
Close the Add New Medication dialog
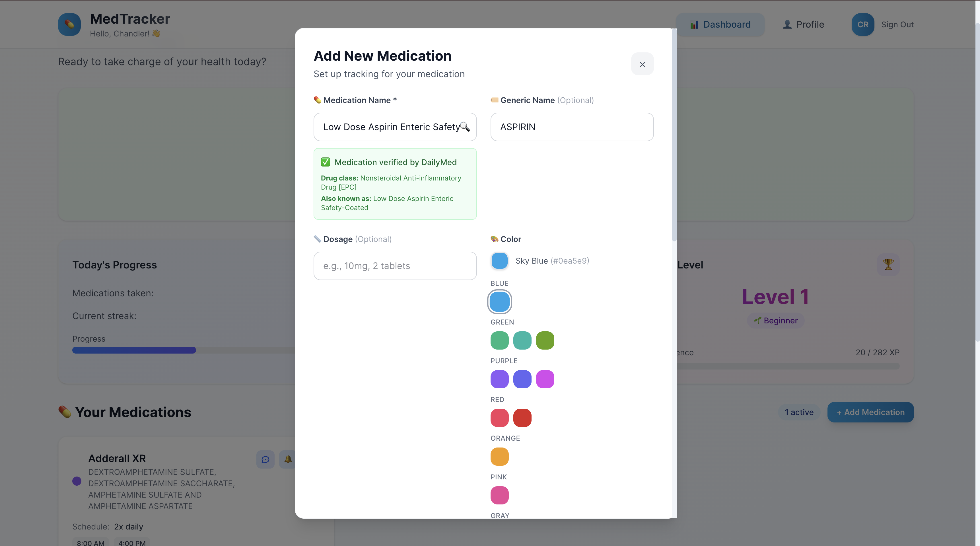(642, 64)
